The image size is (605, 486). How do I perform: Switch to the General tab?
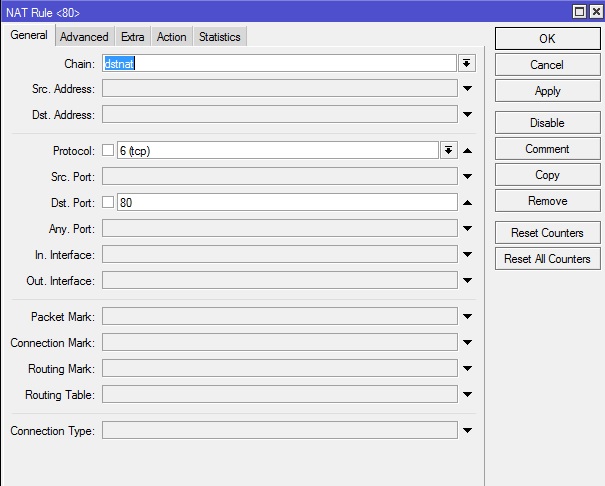pos(29,35)
